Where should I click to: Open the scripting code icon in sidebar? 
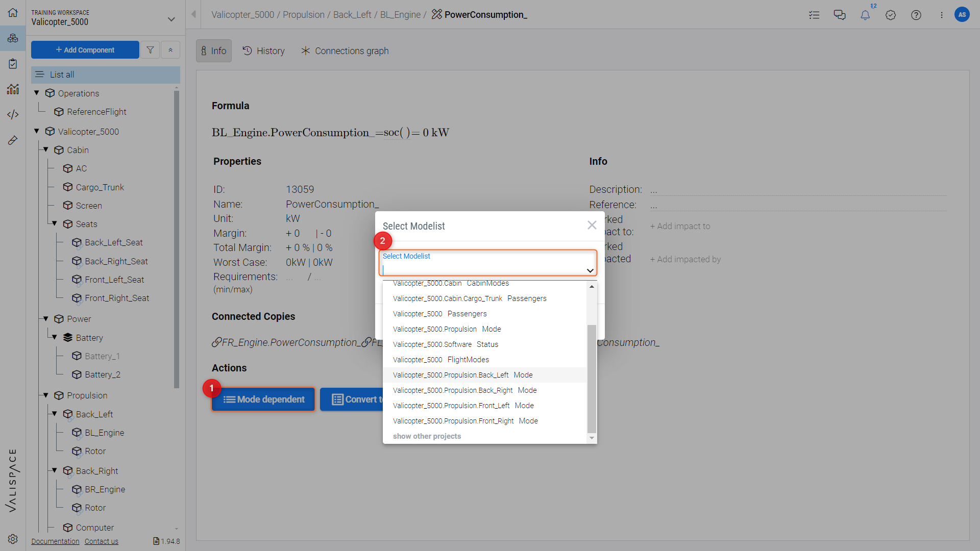tap(13, 115)
